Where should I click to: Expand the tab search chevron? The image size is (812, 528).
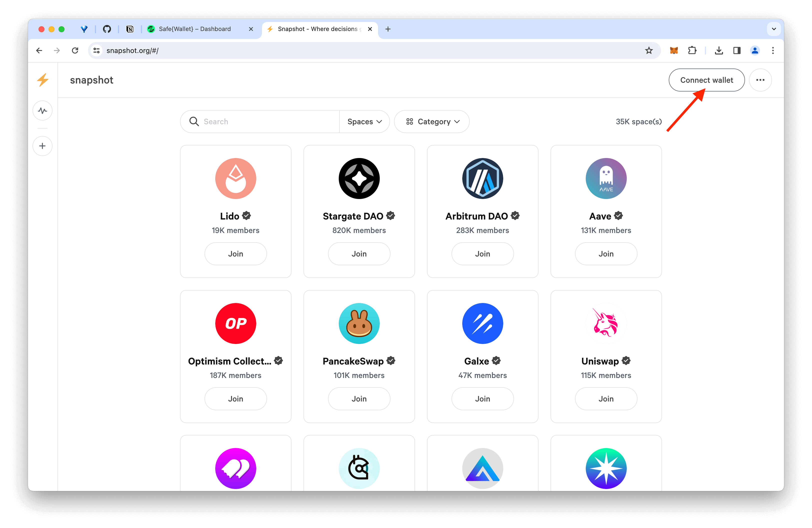774,29
